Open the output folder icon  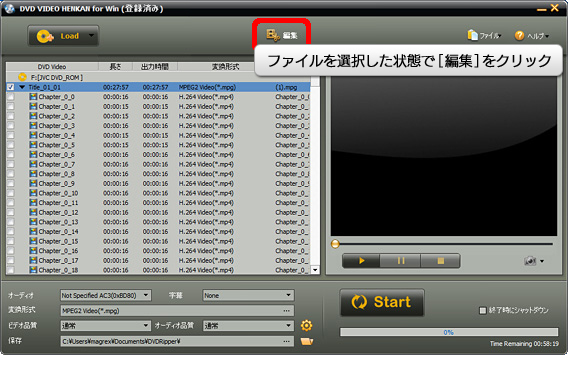307,341
